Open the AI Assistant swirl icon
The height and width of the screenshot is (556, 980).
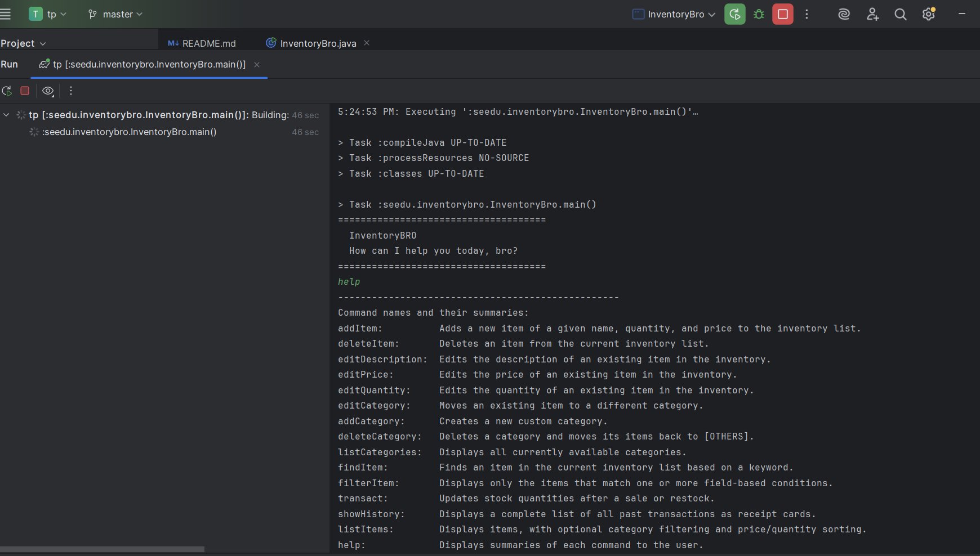coord(844,14)
